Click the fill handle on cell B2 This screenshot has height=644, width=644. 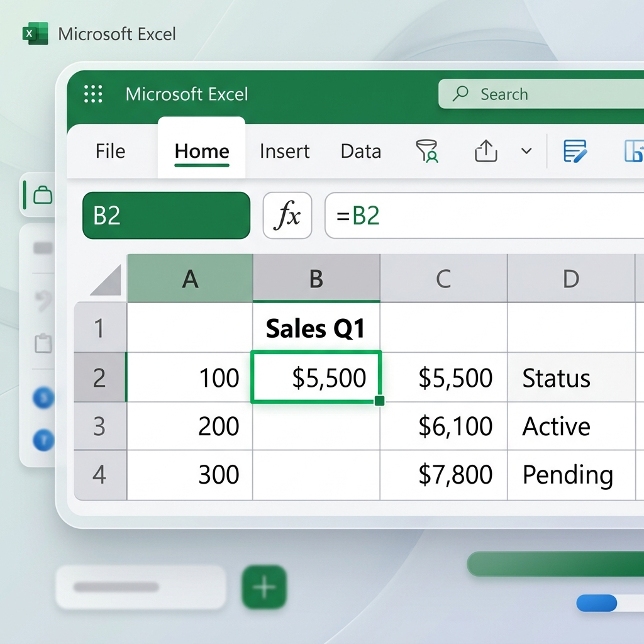379,401
